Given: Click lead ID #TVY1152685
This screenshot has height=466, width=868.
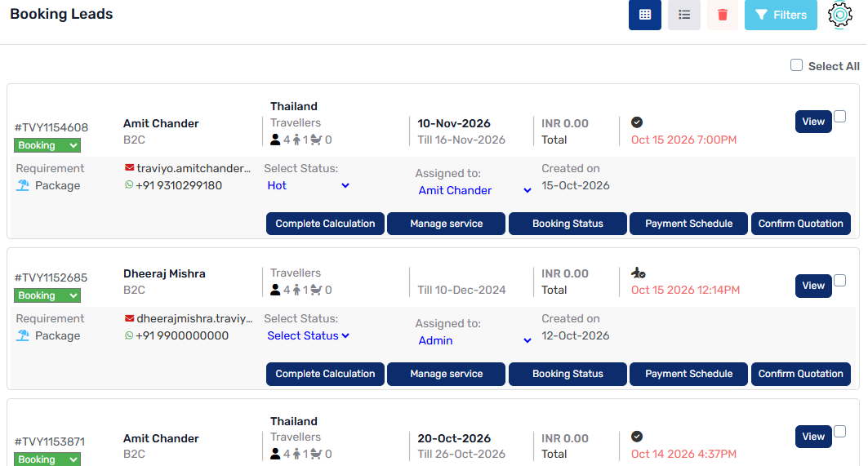Looking at the screenshot, I should point(51,277).
